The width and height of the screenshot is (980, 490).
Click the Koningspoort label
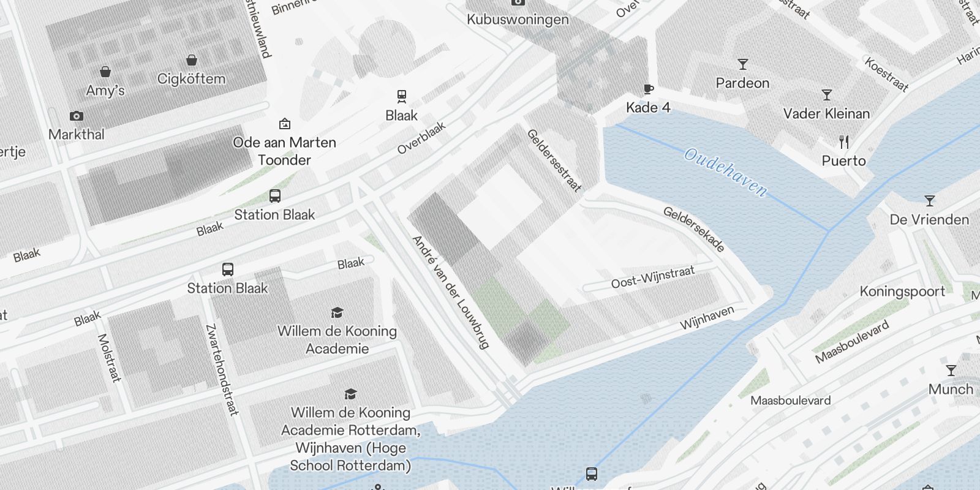click(902, 292)
